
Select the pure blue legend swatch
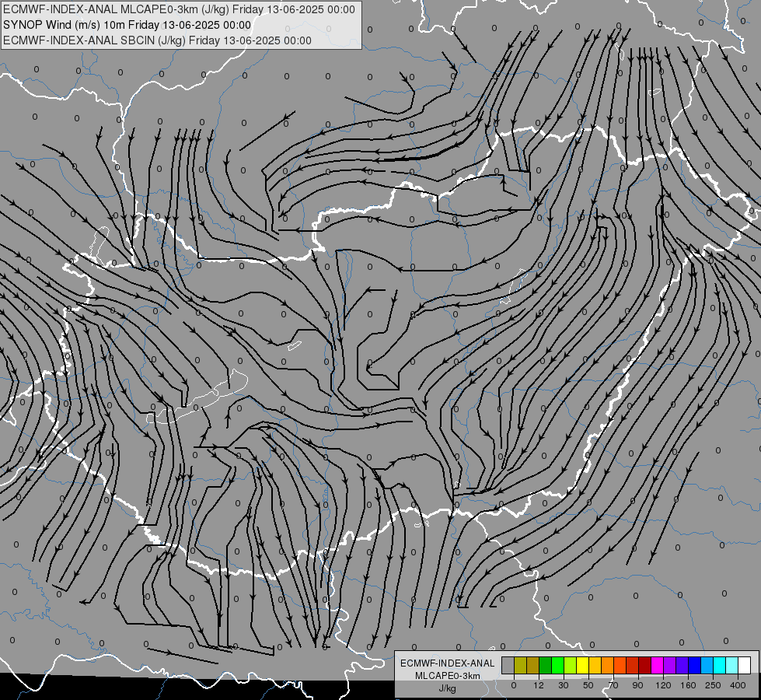pos(694,665)
